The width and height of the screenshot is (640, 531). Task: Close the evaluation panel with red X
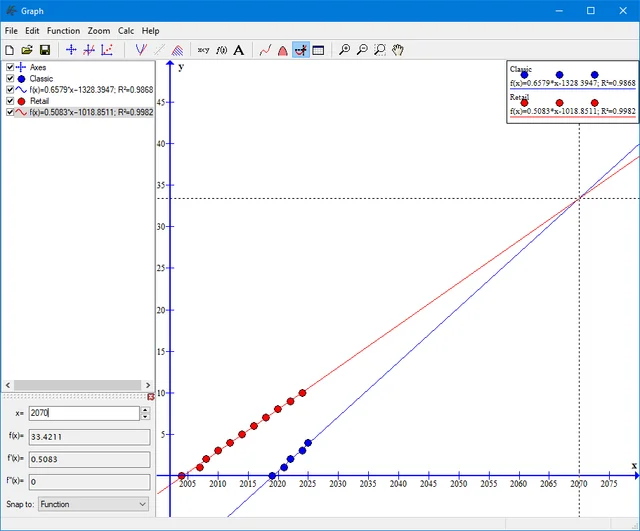click(151, 397)
